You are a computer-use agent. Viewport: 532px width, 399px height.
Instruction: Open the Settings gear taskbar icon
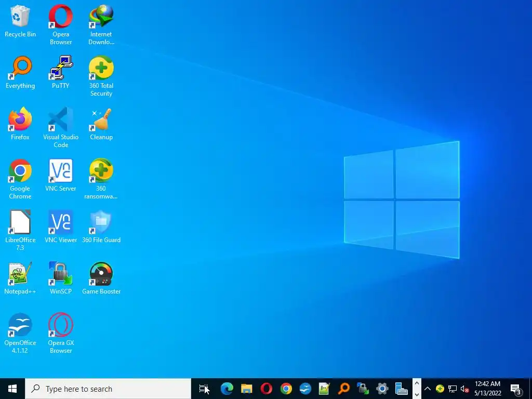coord(382,389)
